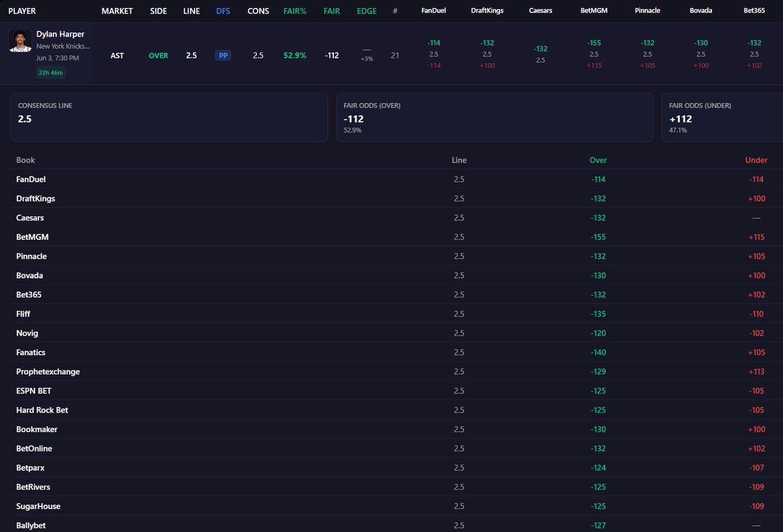Click the Pinnacle column header at top

click(647, 11)
